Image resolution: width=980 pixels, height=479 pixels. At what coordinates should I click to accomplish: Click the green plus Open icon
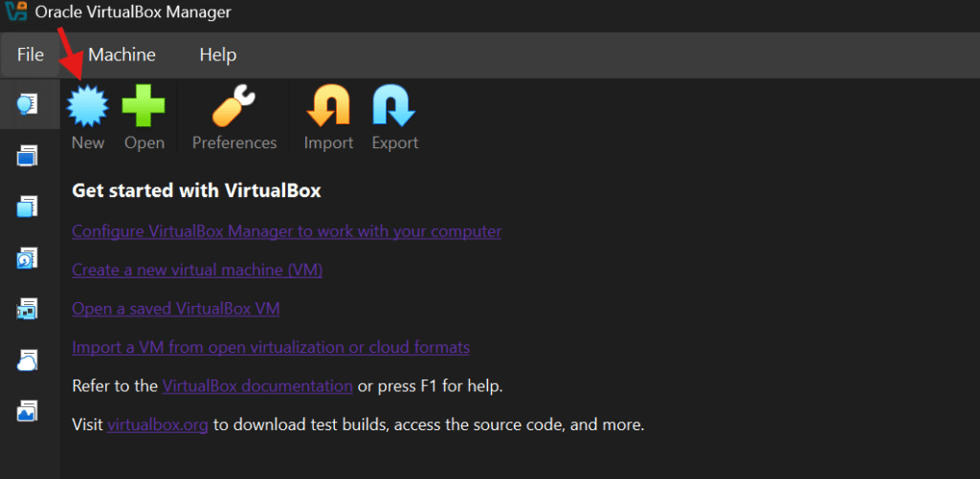(x=144, y=106)
